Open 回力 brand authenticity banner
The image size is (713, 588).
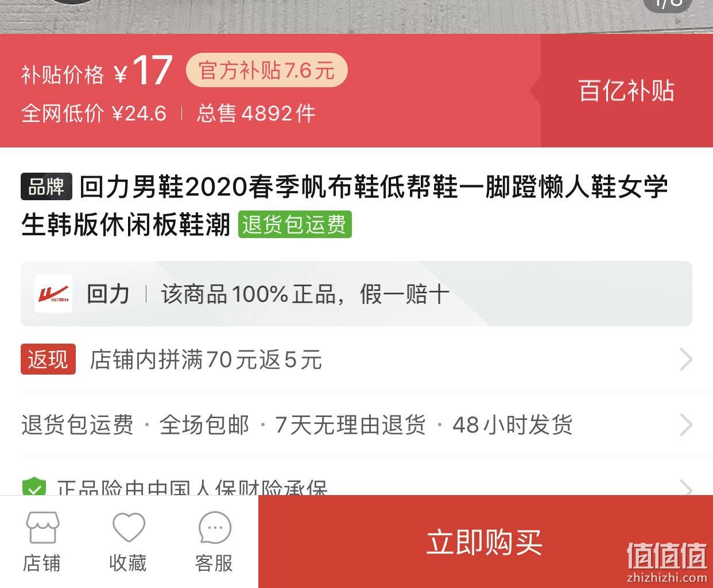[356, 294]
